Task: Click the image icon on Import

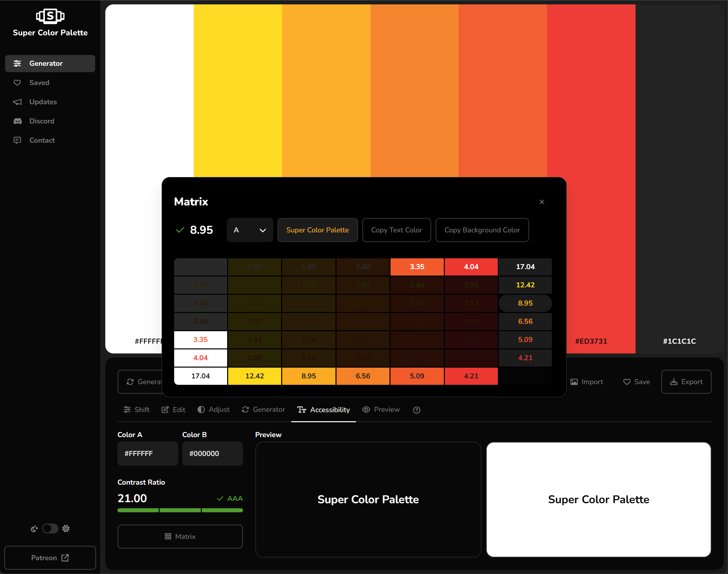Action: (x=574, y=382)
